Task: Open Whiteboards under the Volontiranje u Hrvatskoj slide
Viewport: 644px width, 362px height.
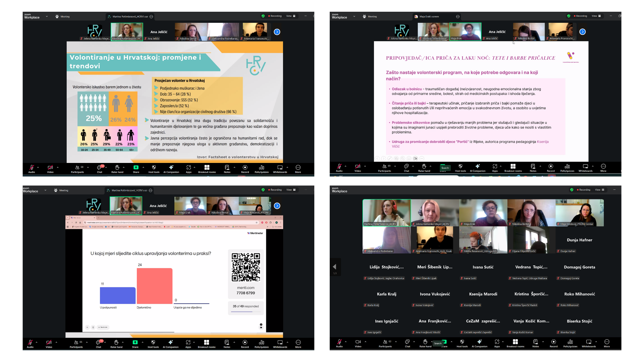Action: point(280,168)
